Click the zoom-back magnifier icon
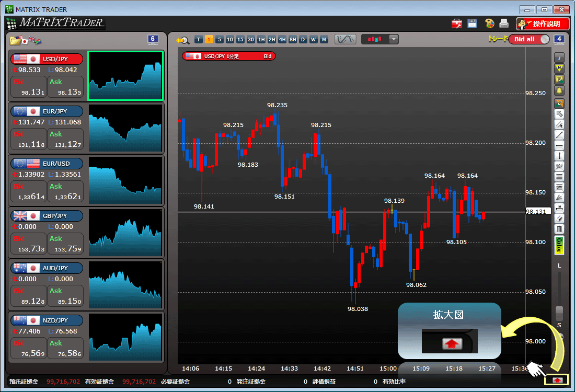575x392 pixels. (x=182, y=40)
